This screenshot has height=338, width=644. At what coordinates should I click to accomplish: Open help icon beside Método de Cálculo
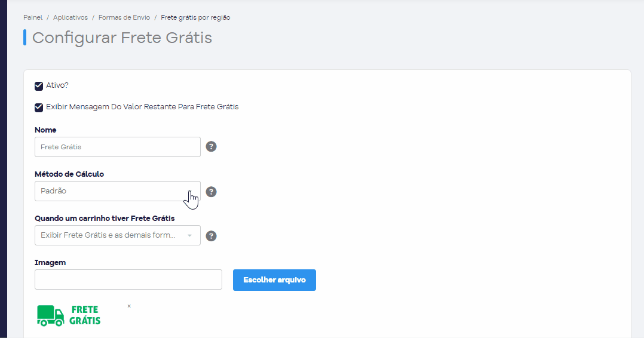point(211,192)
